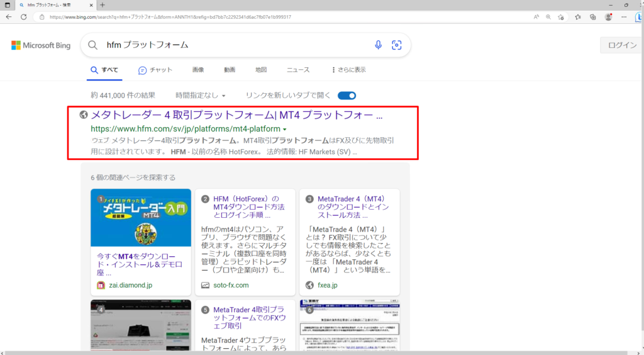Screen dimensions: 644x355
Task: Open MetaTrader 4（MT4）のダウンロード link
Action: point(353,207)
